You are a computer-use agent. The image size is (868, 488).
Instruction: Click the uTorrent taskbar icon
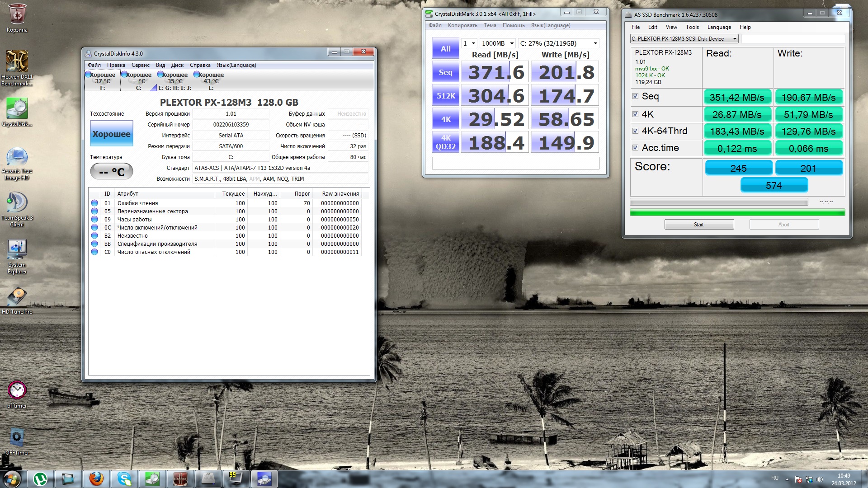pos(40,479)
